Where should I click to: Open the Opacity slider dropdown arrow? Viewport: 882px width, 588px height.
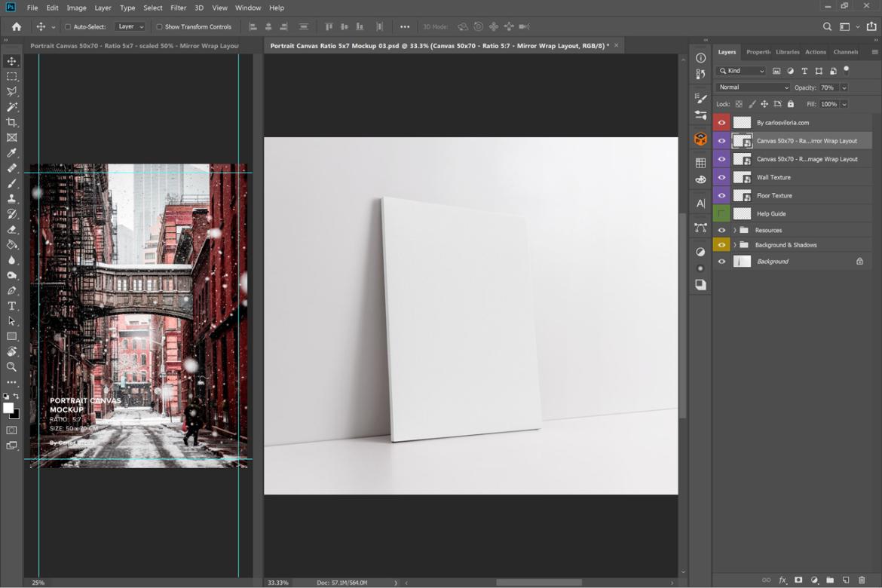[844, 87]
